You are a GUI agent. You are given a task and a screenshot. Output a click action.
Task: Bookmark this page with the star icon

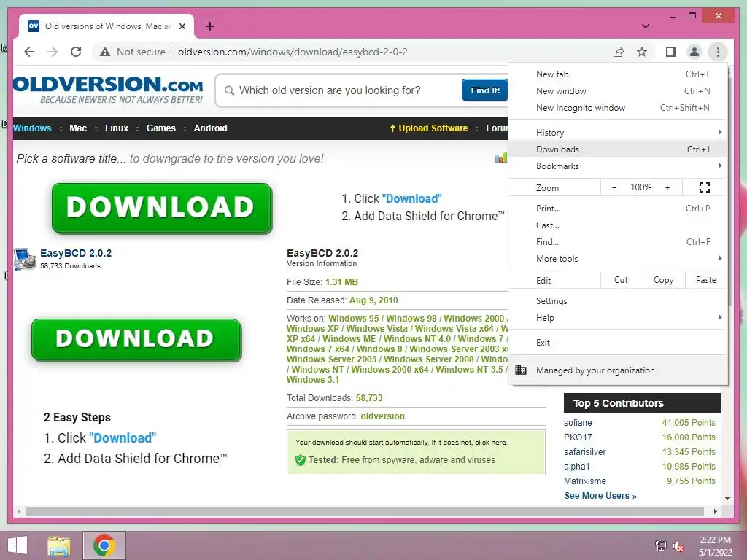(x=642, y=52)
